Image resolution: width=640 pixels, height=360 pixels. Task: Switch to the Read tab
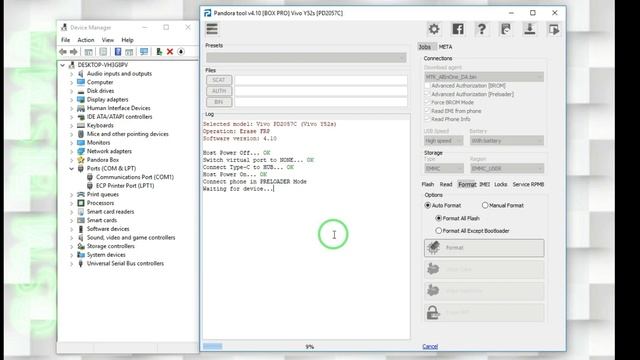point(446,184)
